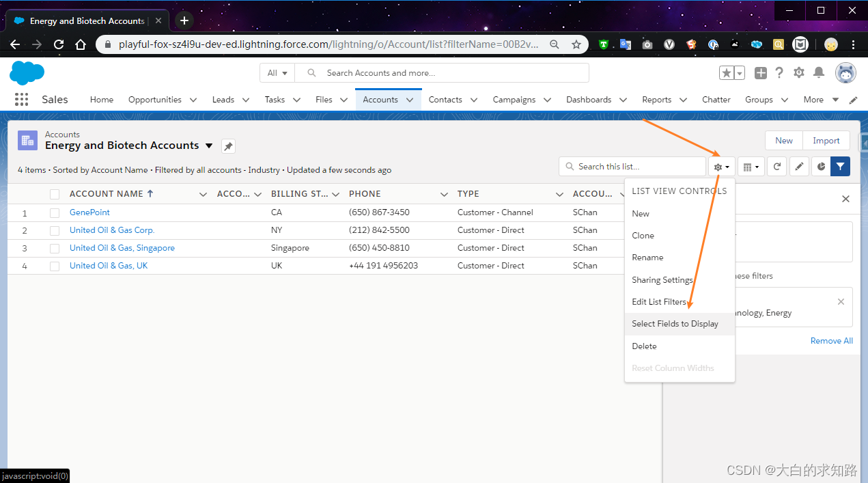Click the blue filter funnel icon
The image size is (868, 483).
(840, 166)
